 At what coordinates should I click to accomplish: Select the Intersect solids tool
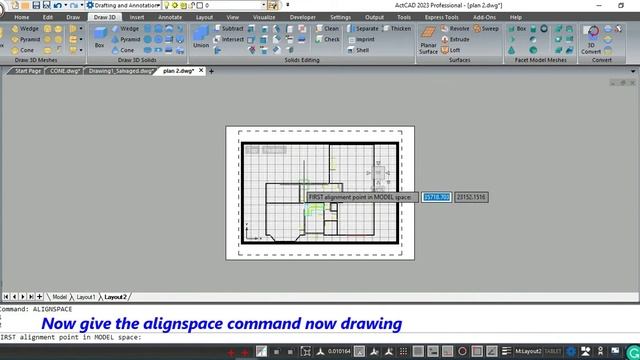coord(229,39)
